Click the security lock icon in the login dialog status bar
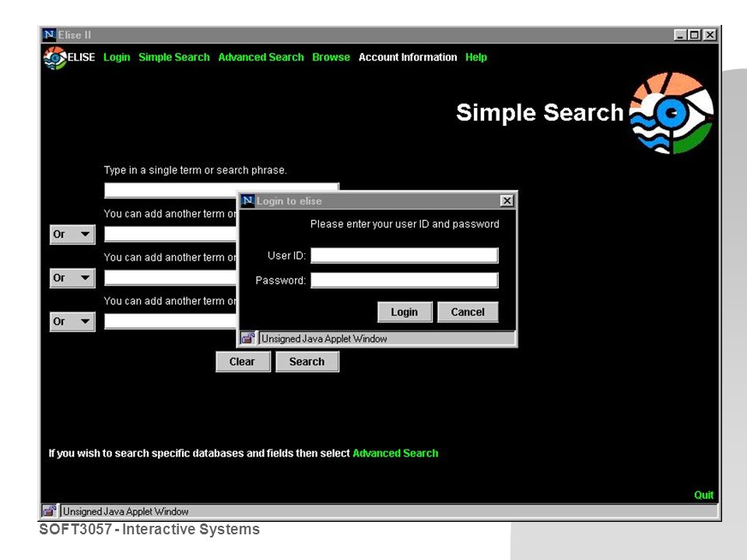Viewport: 747px width, 560px height. click(x=247, y=338)
